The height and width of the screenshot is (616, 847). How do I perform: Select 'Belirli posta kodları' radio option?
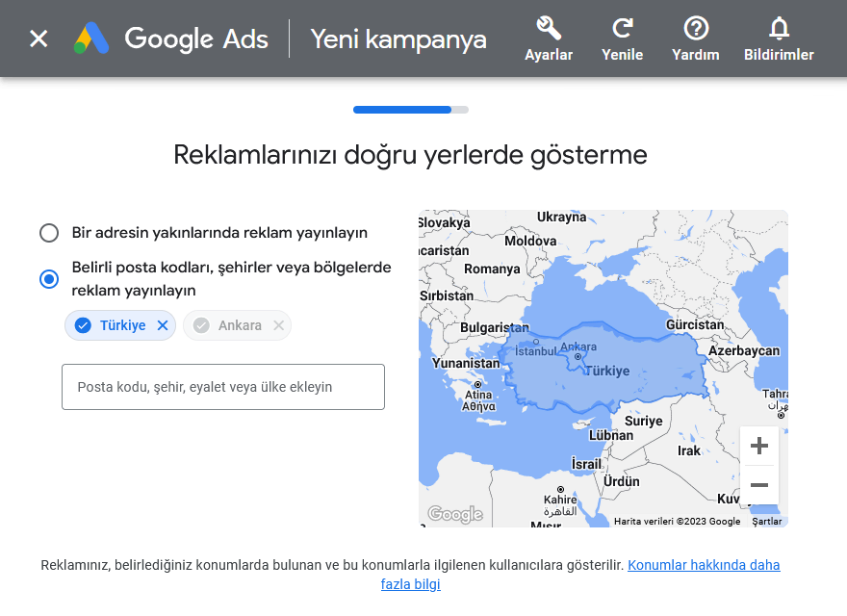[49, 279]
